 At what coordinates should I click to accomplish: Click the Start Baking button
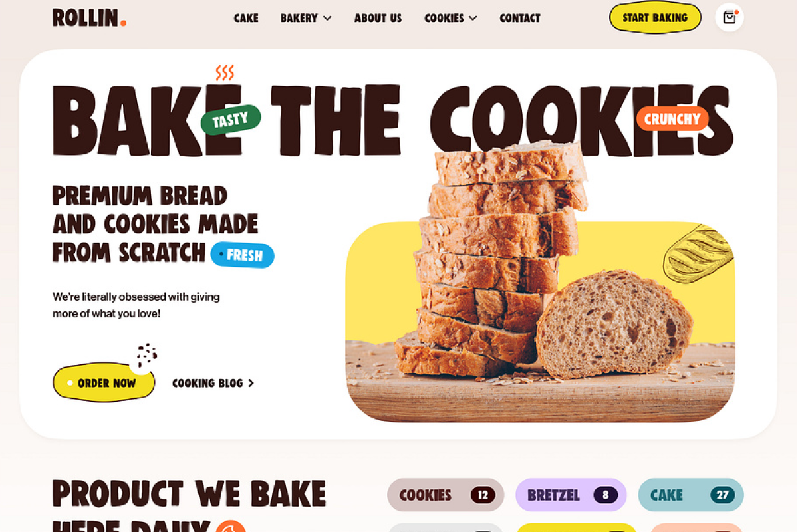[655, 18]
